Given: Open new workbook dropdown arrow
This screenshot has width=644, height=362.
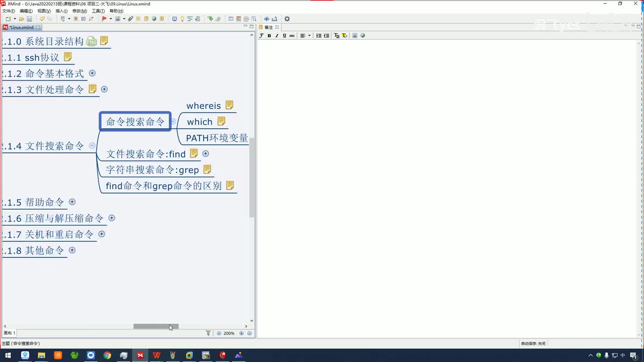Looking at the screenshot, I should click(x=15, y=19).
